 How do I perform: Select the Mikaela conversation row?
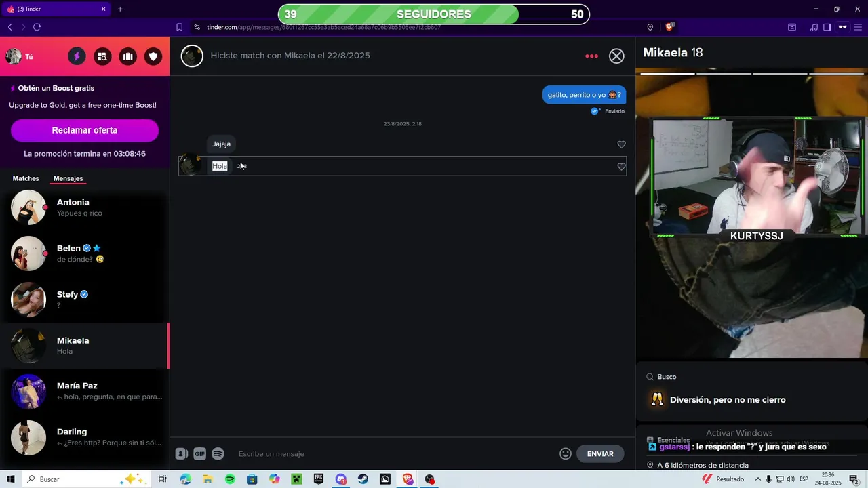point(85,346)
